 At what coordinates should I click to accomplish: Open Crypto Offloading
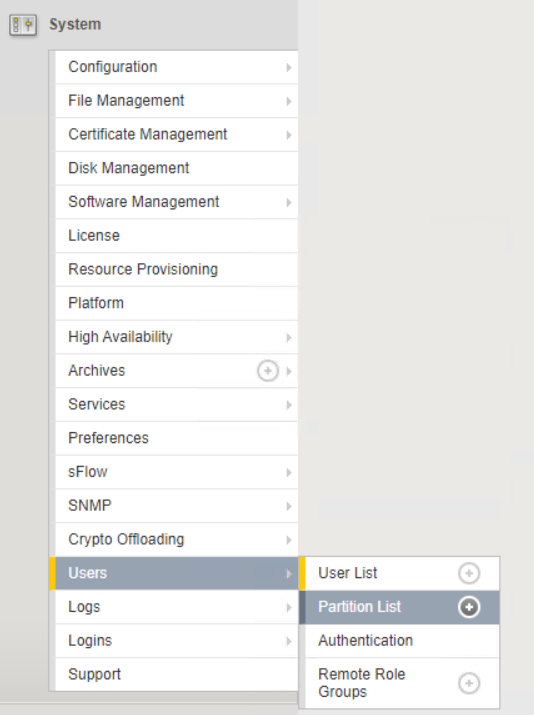tap(176, 539)
